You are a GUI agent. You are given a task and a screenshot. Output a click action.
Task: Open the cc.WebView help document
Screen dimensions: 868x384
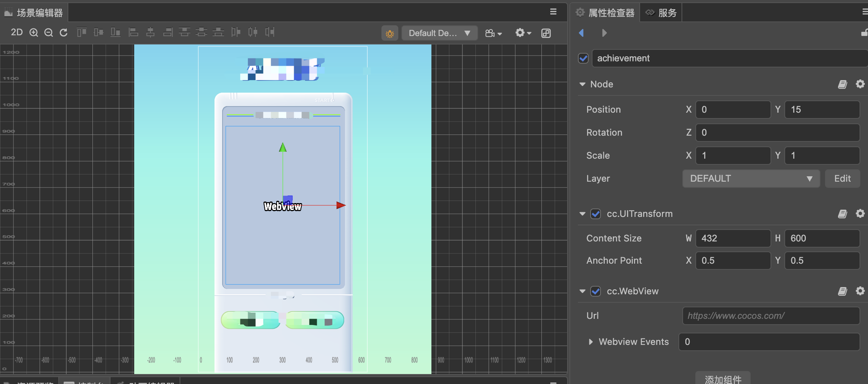coord(842,291)
